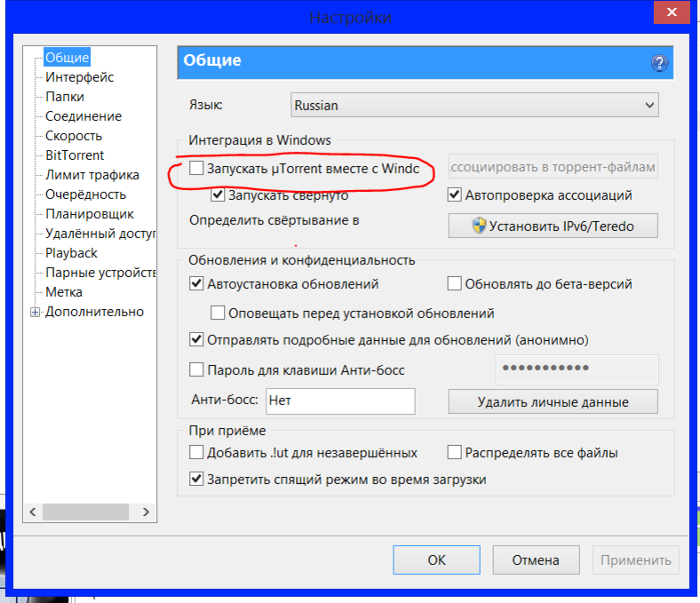
Task: Uncheck Отправлять подробные данные для обновлений
Action: (x=196, y=339)
